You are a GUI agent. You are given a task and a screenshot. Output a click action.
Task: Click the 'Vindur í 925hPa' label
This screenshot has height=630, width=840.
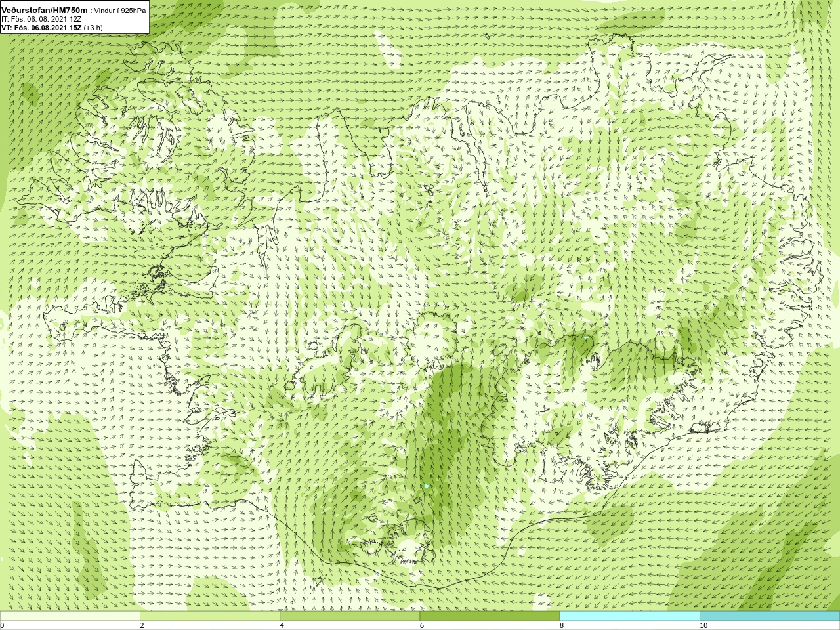(x=120, y=10)
